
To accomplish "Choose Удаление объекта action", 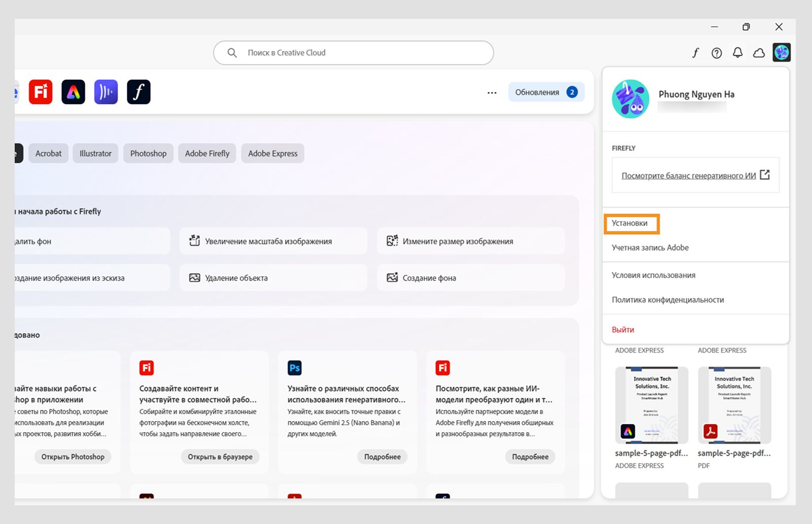I will (273, 277).
